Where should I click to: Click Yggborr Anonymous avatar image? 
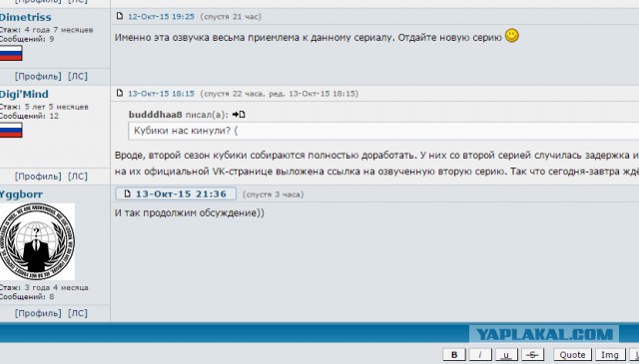click(37, 241)
